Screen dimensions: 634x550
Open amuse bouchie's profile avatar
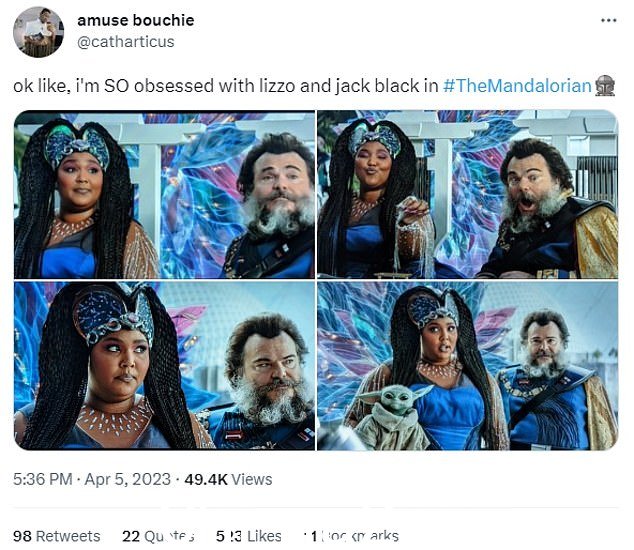point(38,32)
